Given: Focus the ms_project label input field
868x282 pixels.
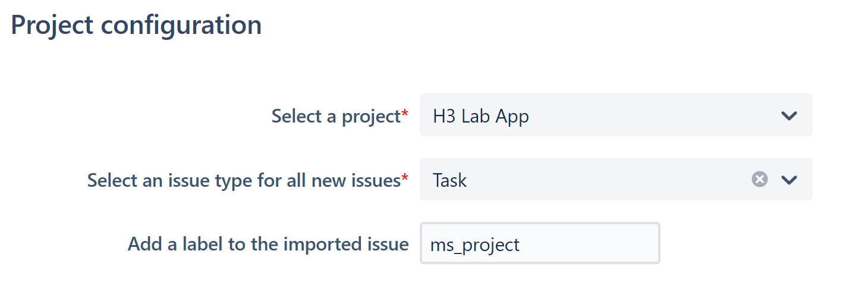Looking at the screenshot, I should (540, 243).
